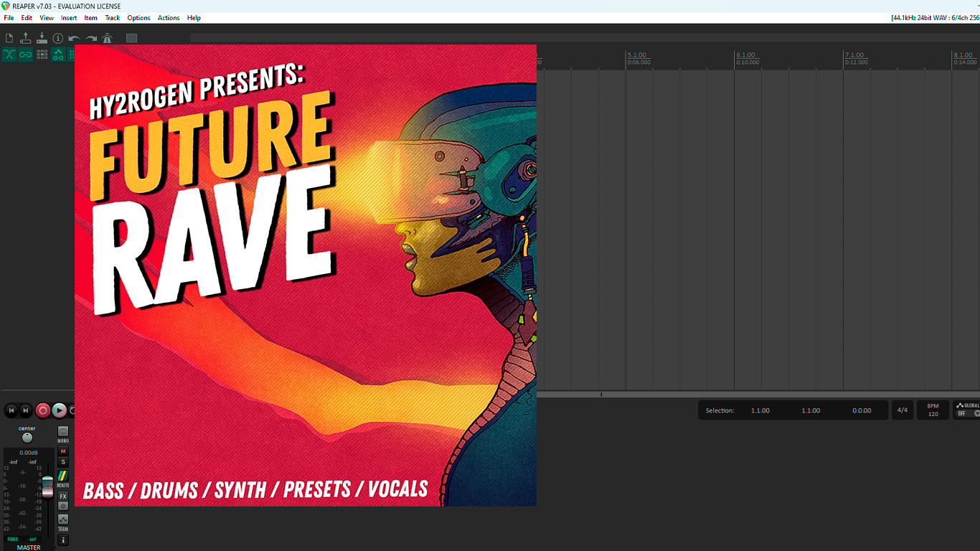Screen dimensions: 980x551
Task: Click the BPM 120 tempo field
Action: (x=933, y=410)
